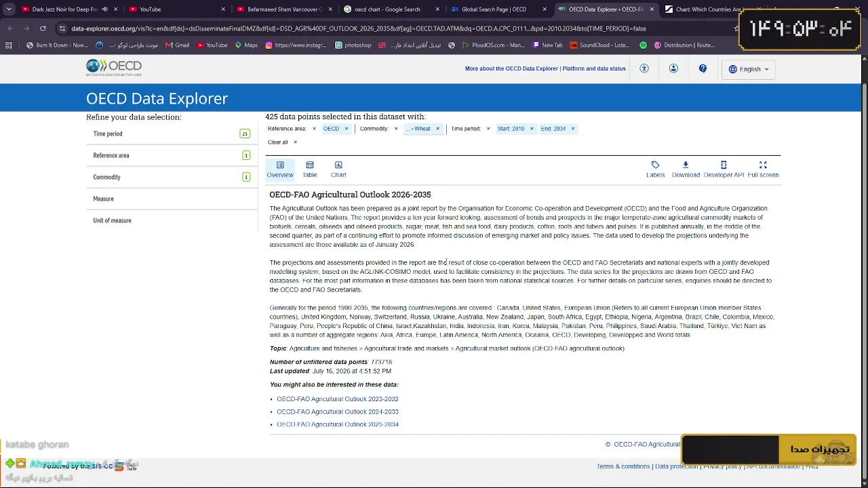This screenshot has height=488, width=868.
Task: Go back with the browser back arrow
Action: (10, 28)
